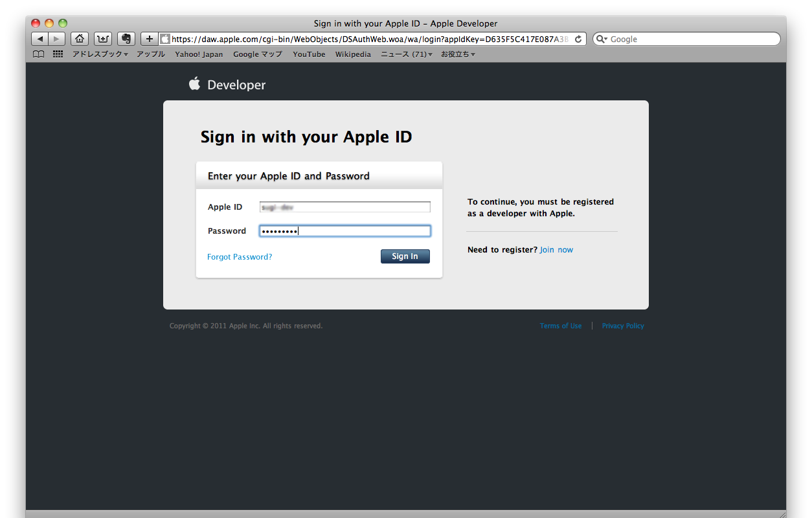The image size is (812, 518).
Task: Open the Privacy Policy footer link
Action: pos(623,326)
